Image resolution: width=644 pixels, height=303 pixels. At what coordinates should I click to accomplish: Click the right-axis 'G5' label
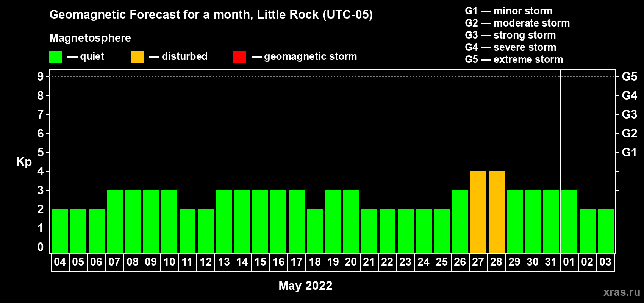(630, 77)
